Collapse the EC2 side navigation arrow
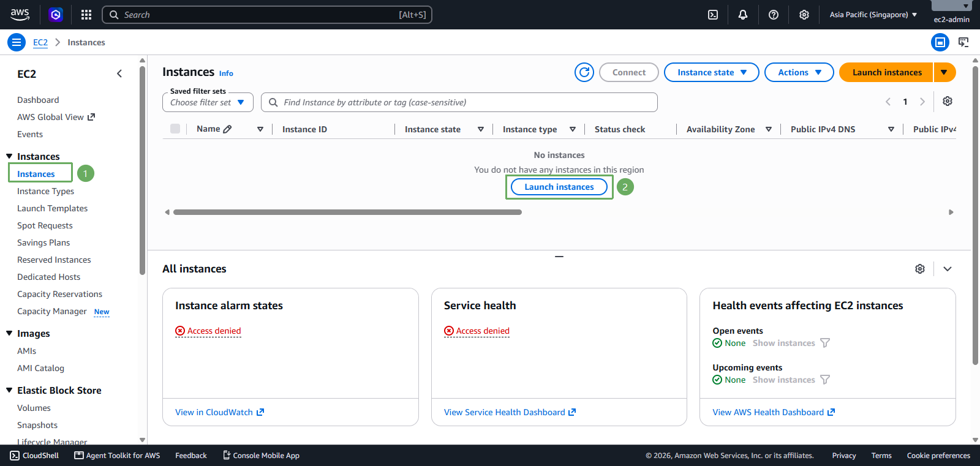980x466 pixels. point(119,73)
